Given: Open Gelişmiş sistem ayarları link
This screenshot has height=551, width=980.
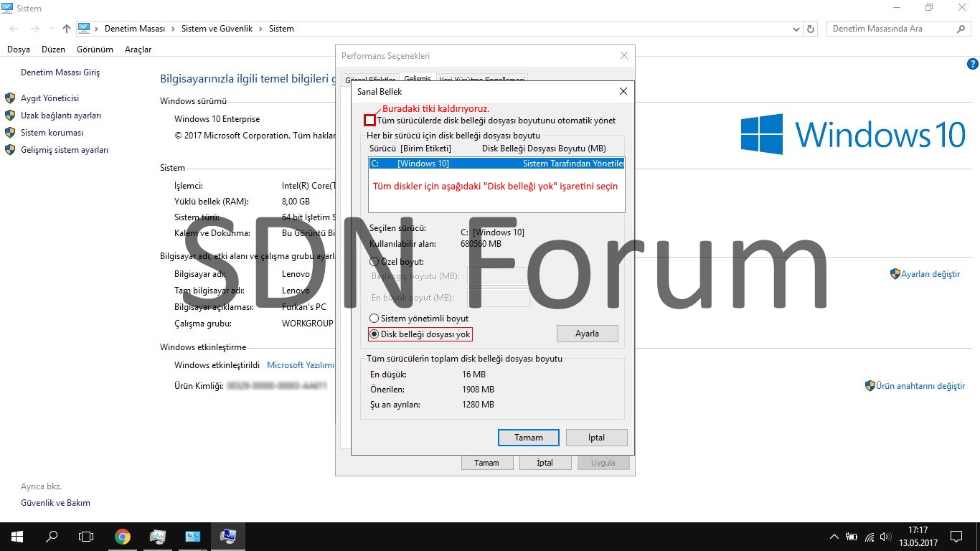Looking at the screenshot, I should coord(65,150).
